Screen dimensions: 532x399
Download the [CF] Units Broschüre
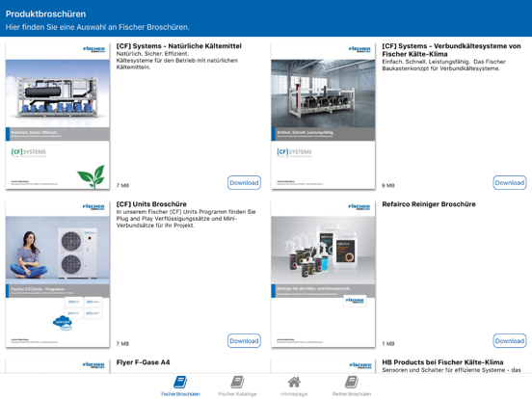(x=244, y=340)
